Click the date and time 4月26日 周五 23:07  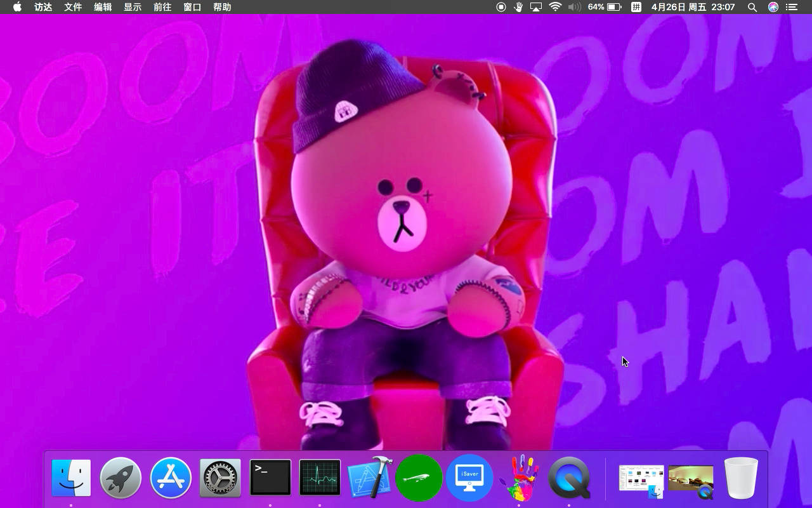point(693,7)
